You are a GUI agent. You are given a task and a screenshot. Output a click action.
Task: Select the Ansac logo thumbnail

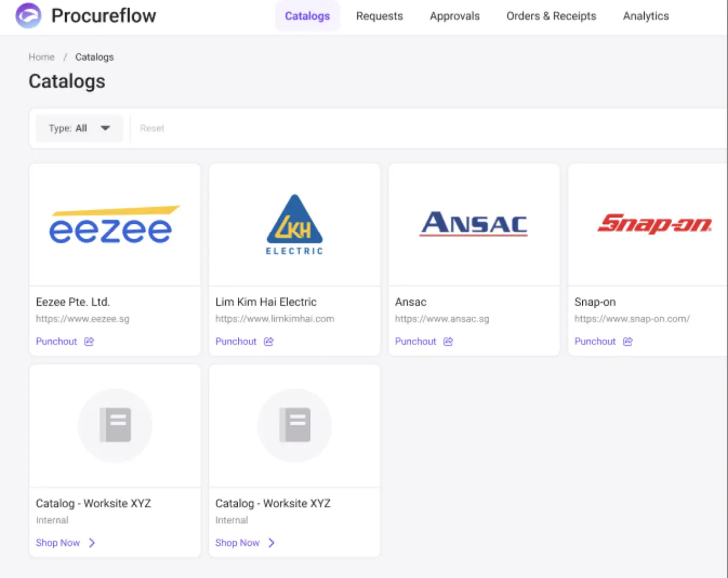[x=474, y=224]
